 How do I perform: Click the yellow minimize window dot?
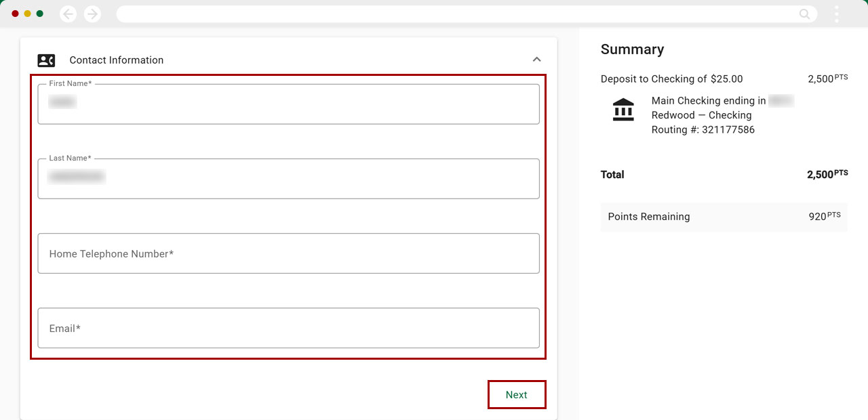27,14
